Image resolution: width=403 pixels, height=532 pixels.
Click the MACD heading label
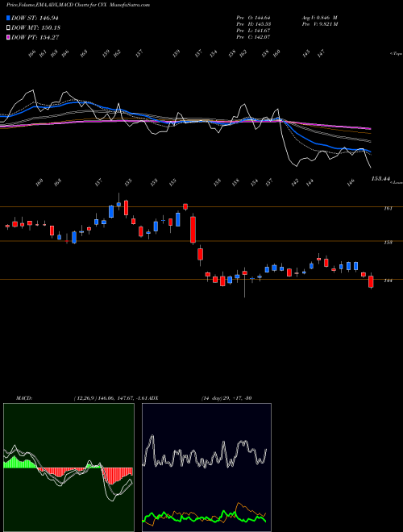tap(23, 398)
